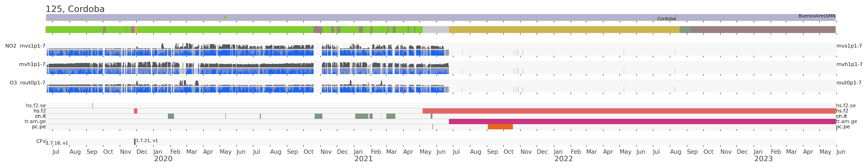Click the 2022 year axis label

click(x=563, y=159)
